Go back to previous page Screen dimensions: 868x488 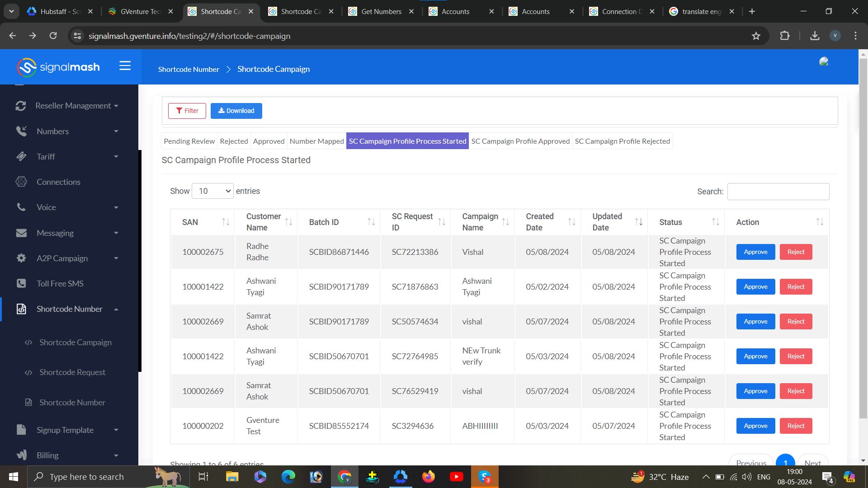[12, 36]
